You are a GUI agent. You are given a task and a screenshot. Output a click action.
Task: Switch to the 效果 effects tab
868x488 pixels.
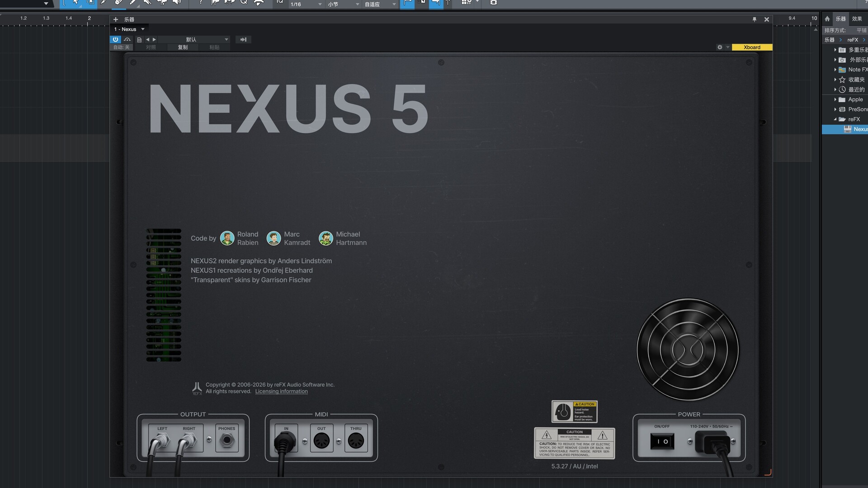tap(857, 19)
